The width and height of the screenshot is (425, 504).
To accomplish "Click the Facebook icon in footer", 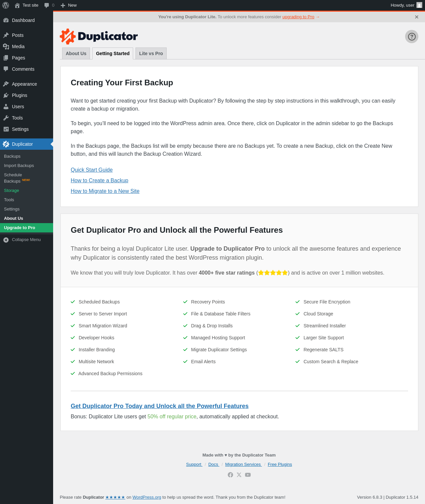I will tap(230, 475).
